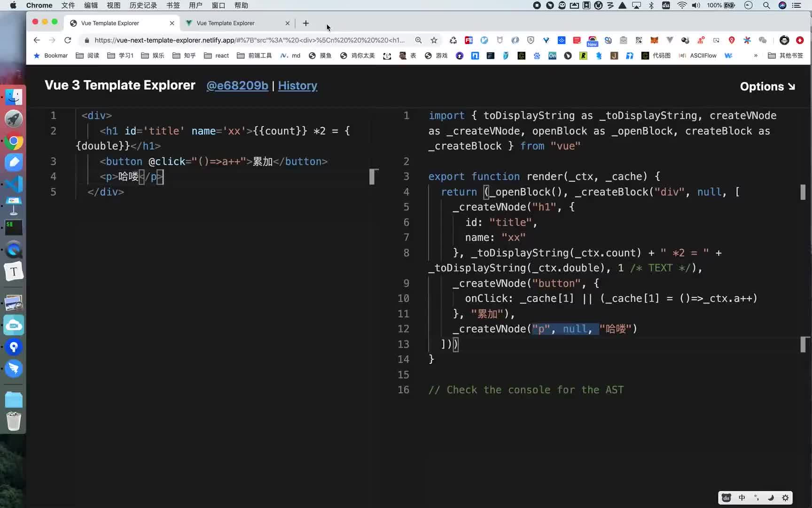The height and width of the screenshot is (508, 812).
Task: Show more bookmarks with the chevron
Action: pos(756,56)
